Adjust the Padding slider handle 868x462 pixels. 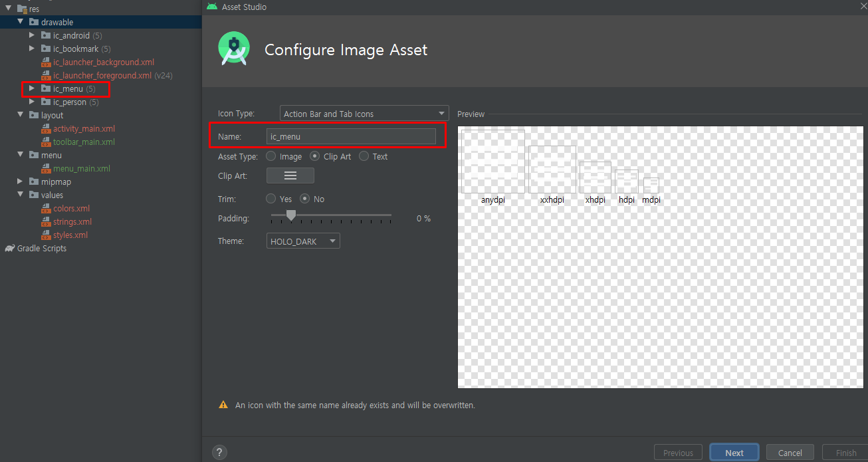(290, 215)
